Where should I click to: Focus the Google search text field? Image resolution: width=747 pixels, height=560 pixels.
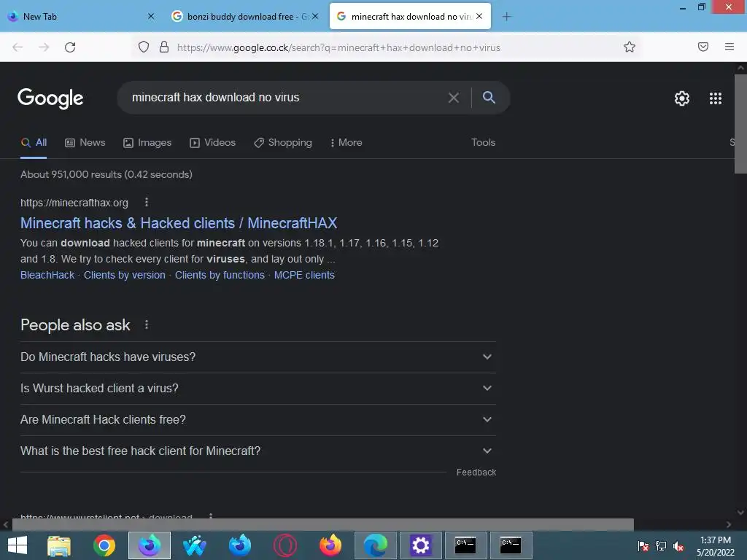286,98
